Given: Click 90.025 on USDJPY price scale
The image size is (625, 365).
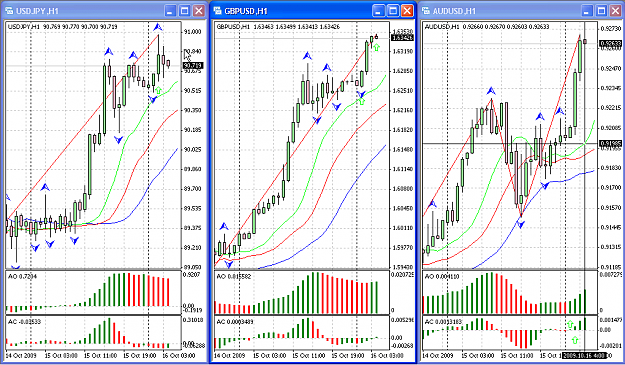Looking at the screenshot, I should (193, 149).
